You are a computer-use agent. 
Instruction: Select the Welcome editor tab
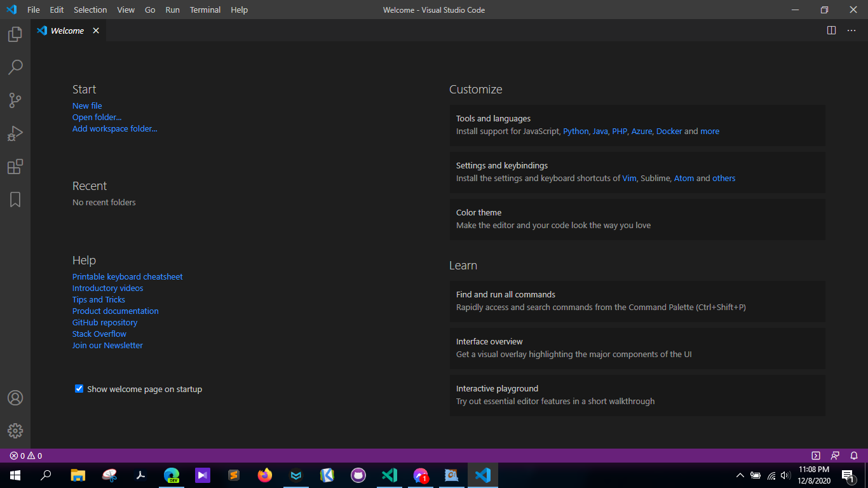[68, 30]
